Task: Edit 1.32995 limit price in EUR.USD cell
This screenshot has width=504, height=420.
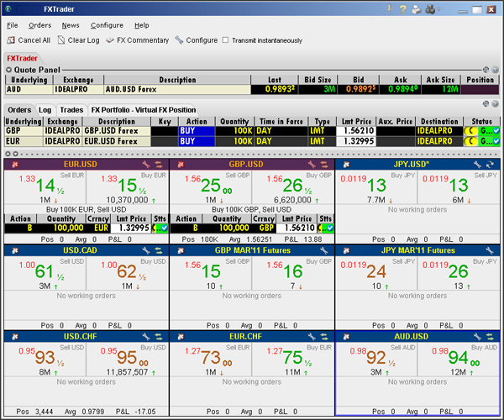Action: (x=131, y=228)
